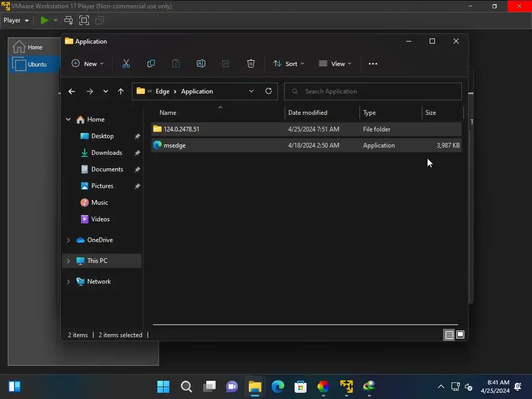Expand the This PC tree node
The width and height of the screenshot is (532, 399).
pyautogui.click(x=68, y=261)
